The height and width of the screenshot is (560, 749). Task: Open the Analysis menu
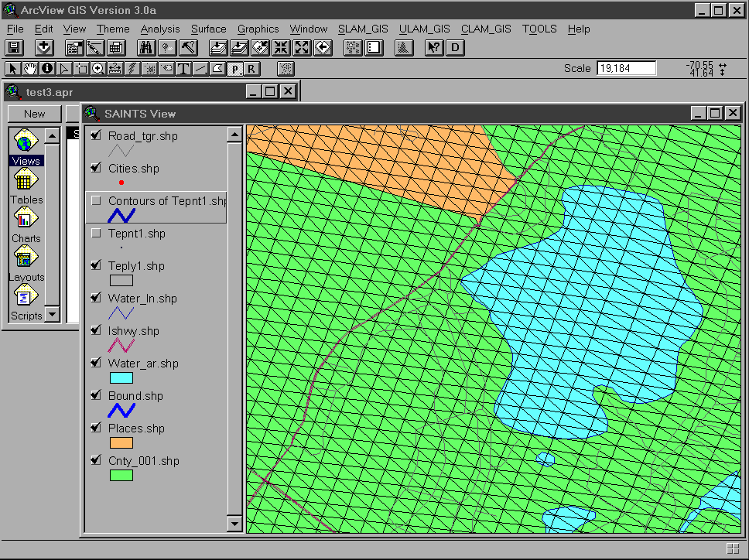click(160, 29)
